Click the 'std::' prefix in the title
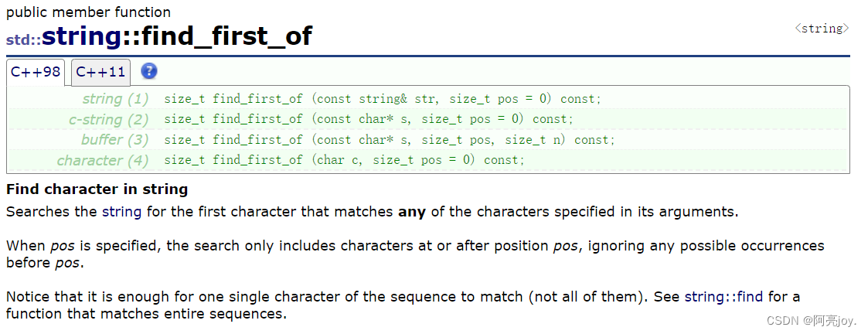The width and height of the screenshot is (868, 334). coord(23,38)
